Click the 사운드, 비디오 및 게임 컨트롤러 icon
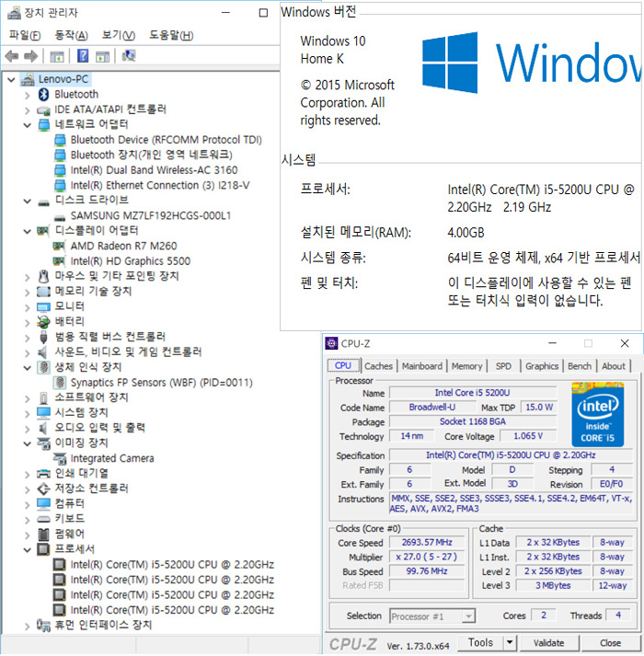The width and height of the screenshot is (644, 656). [42, 352]
